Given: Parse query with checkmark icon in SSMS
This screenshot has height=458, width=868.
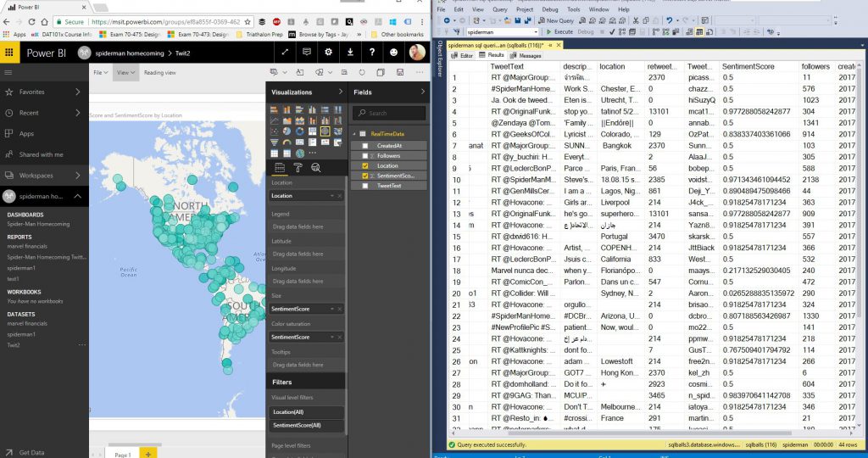Looking at the screenshot, I should 612,32.
